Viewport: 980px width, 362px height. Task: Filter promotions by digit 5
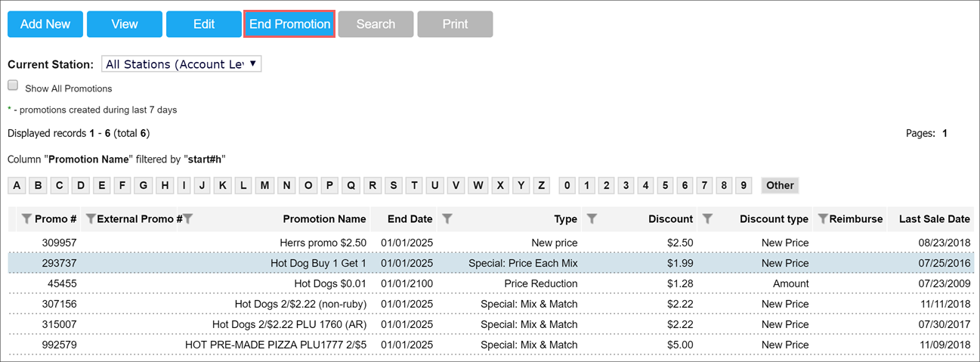click(665, 185)
